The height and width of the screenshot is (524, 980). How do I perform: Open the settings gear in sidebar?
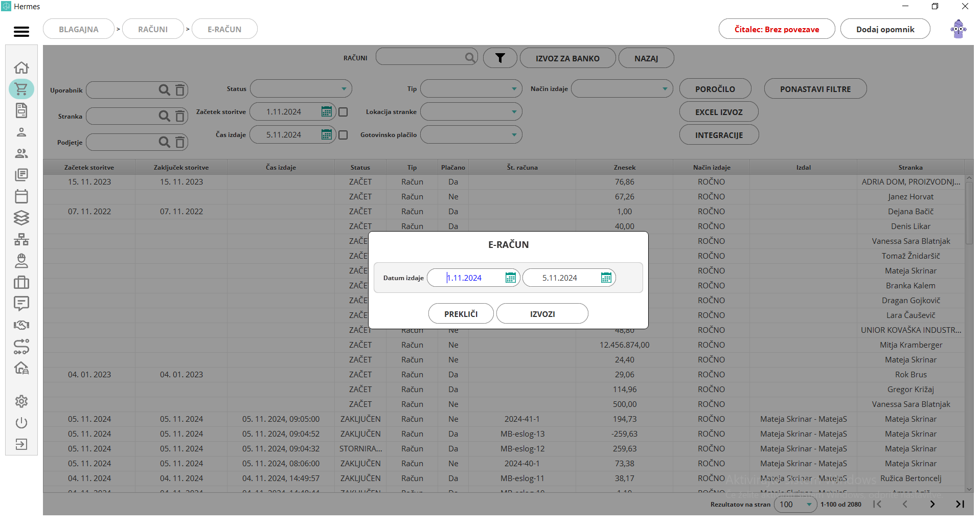pos(21,401)
